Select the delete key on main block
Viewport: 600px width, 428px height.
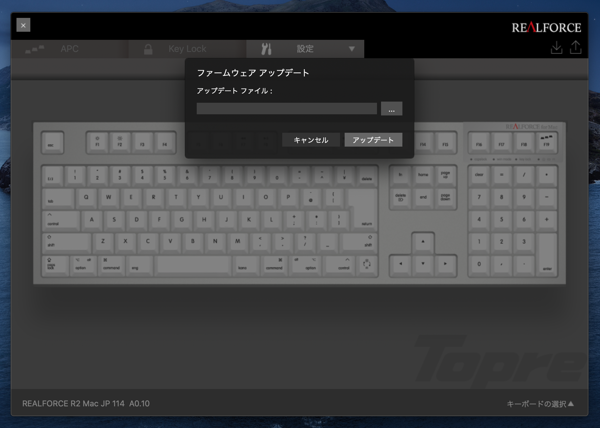click(367, 176)
